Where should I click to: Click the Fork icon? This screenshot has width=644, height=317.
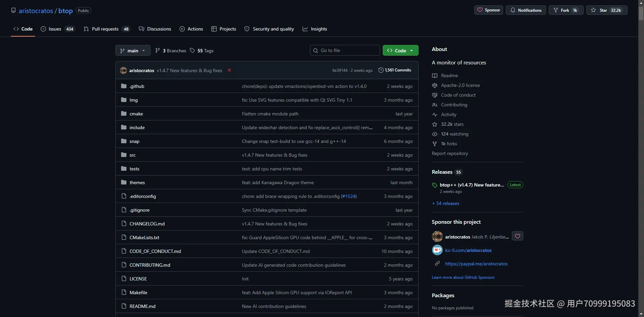[556, 10]
